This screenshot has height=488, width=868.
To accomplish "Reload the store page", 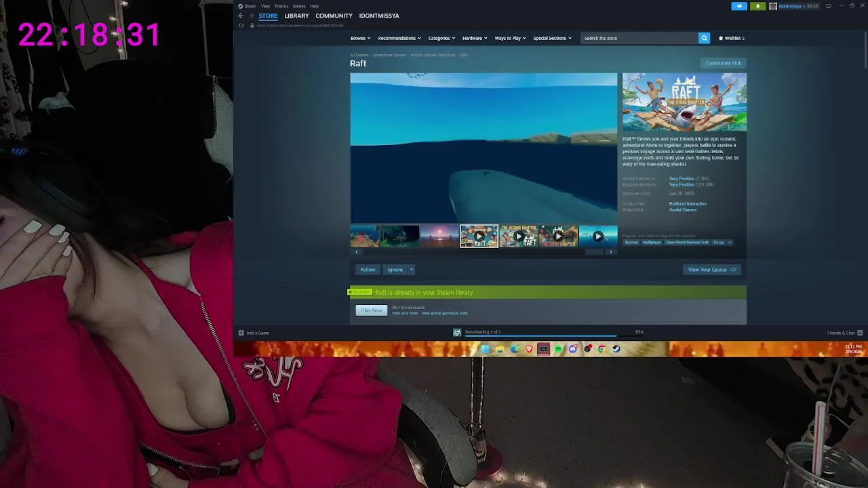I will point(241,26).
